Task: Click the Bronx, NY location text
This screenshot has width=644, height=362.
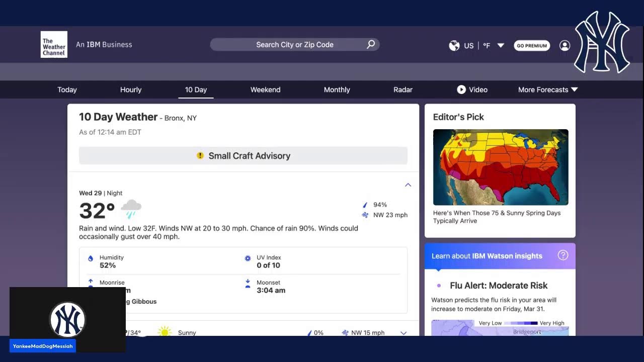Action: pyautogui.click(x=181, y=118)
